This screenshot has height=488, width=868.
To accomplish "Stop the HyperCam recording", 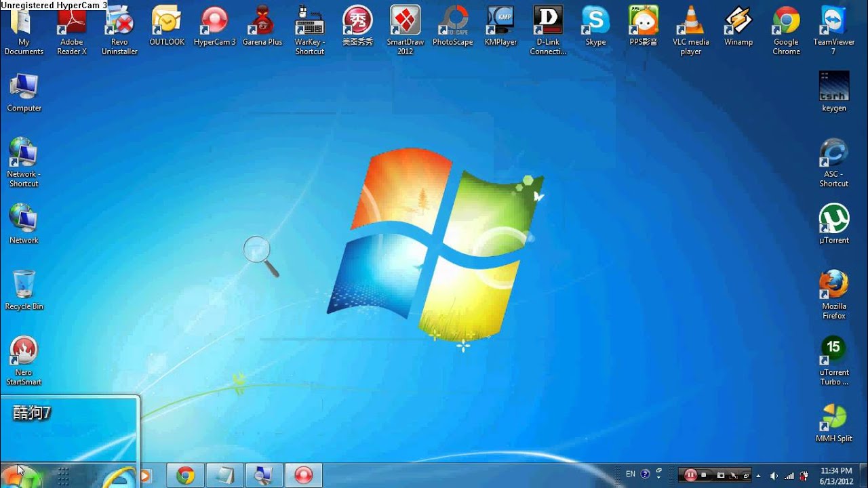I will (x=704, y=475).
